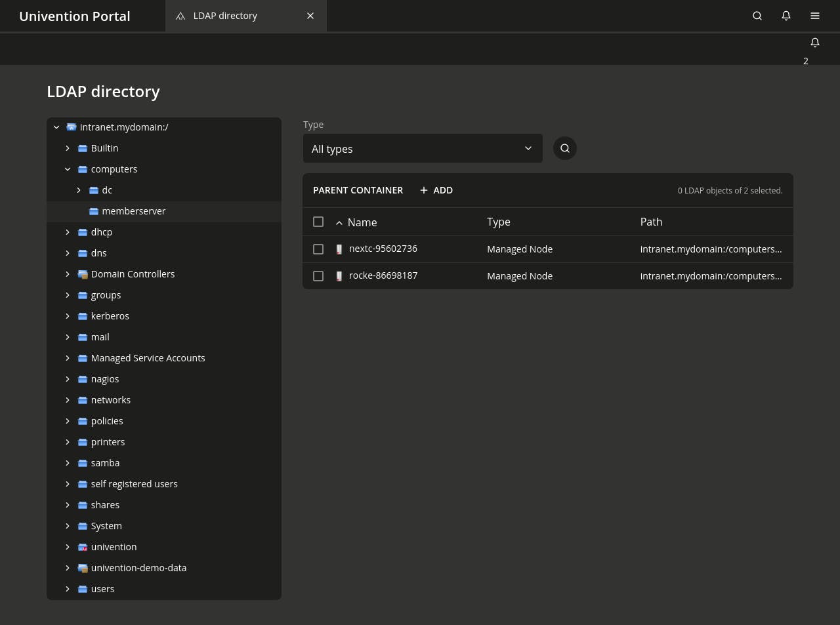Close the LDAP directory tab
Viewport: 840px width, 625px height.
click(310, 16)
